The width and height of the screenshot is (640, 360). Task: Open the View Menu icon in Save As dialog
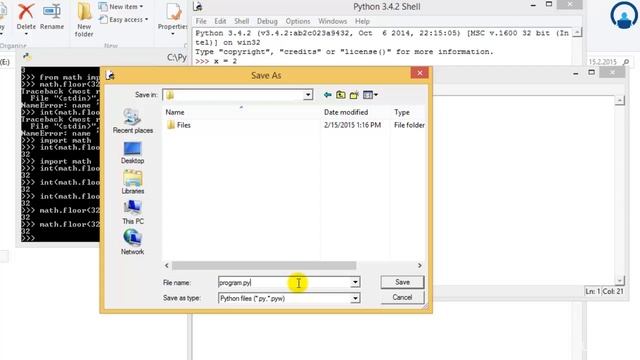click(370, 95)
